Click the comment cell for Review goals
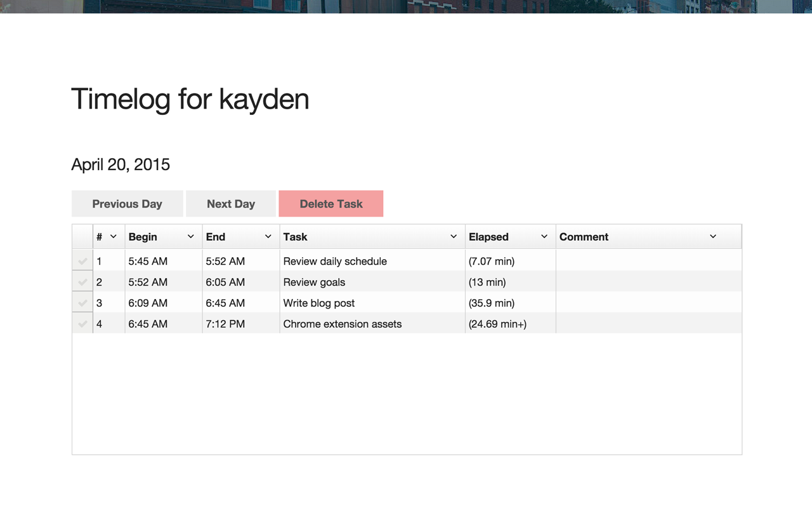 point(648,282)
